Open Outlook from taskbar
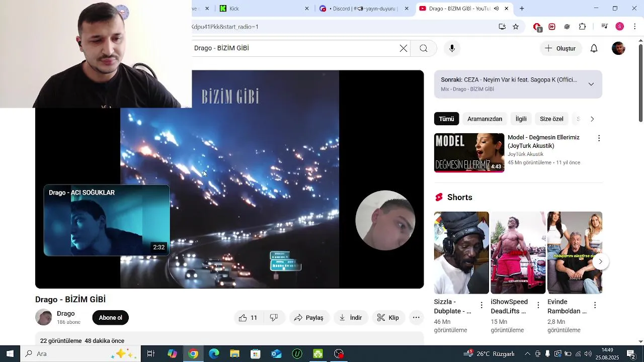 point(276,354)
